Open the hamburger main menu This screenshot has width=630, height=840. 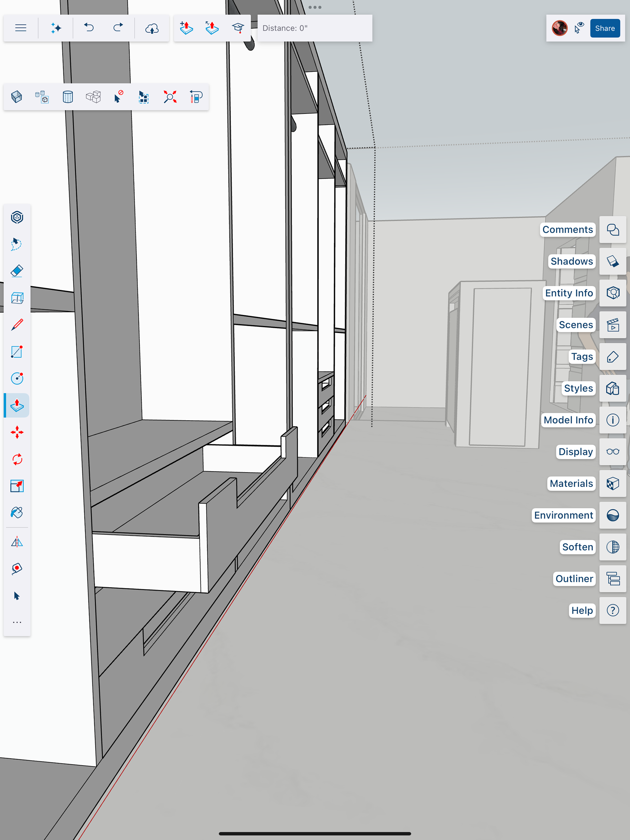[20, 28]
